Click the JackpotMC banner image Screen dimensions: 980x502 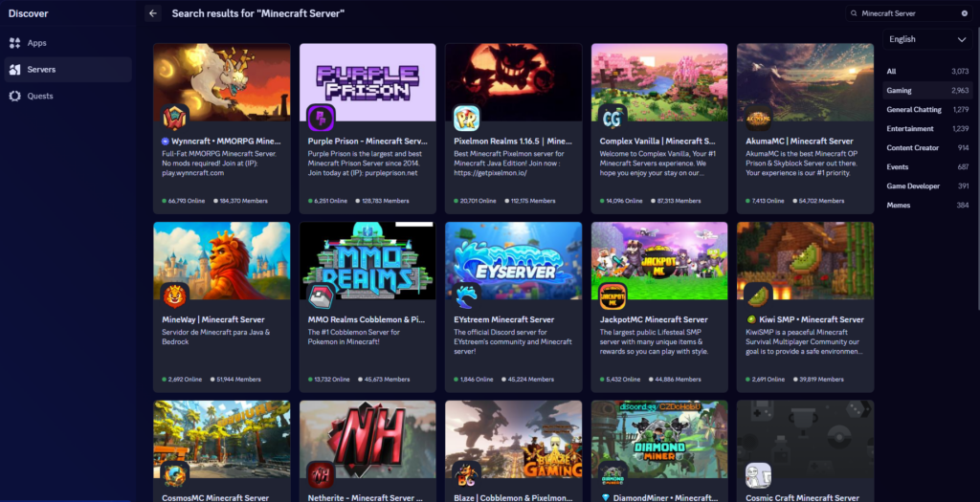(x=659, y=260)
